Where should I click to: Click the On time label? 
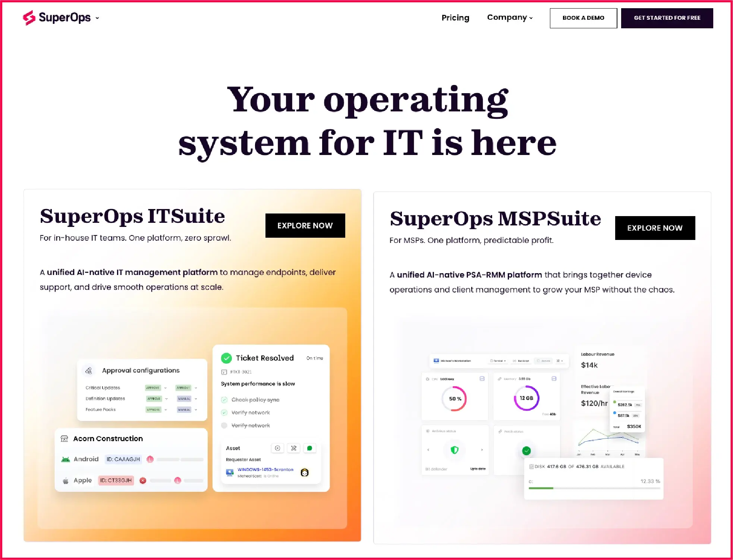coord(315,358)
